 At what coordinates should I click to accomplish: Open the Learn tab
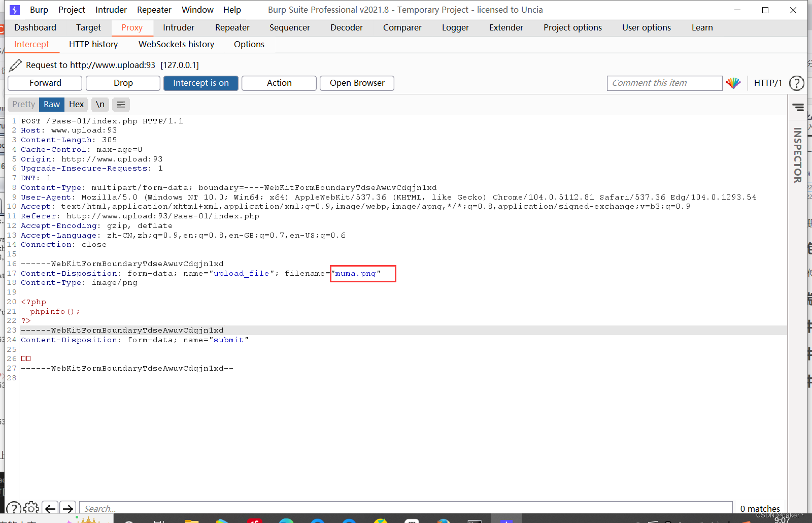702,28
